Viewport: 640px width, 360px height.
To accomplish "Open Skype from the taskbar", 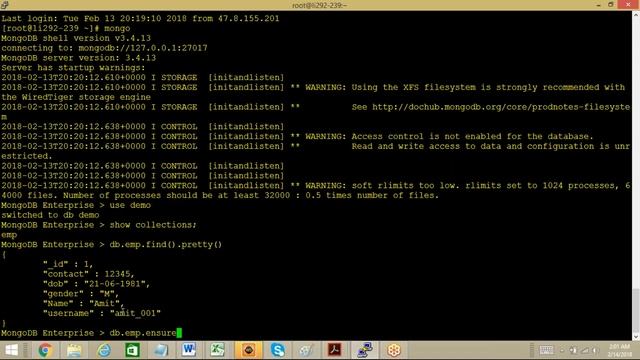I will [x=278, y=350].
